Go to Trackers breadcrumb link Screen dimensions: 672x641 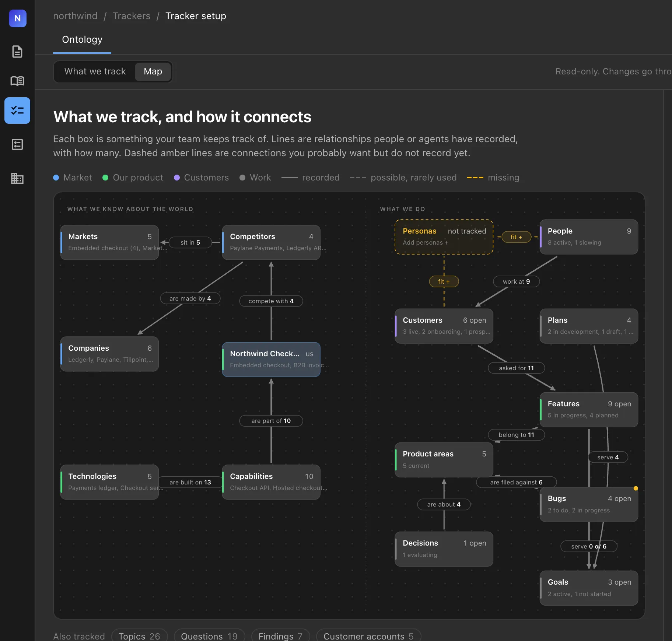point(132,16)
